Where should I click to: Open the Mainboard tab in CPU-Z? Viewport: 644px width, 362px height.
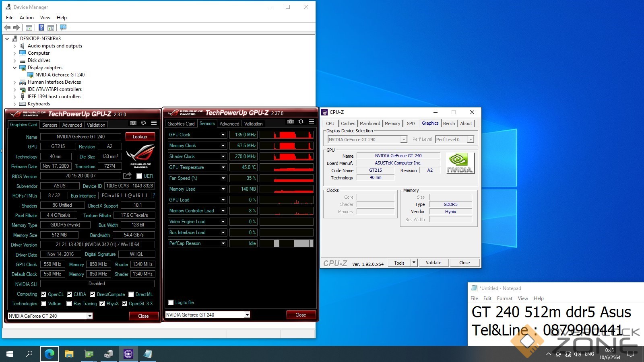(369, 123)
